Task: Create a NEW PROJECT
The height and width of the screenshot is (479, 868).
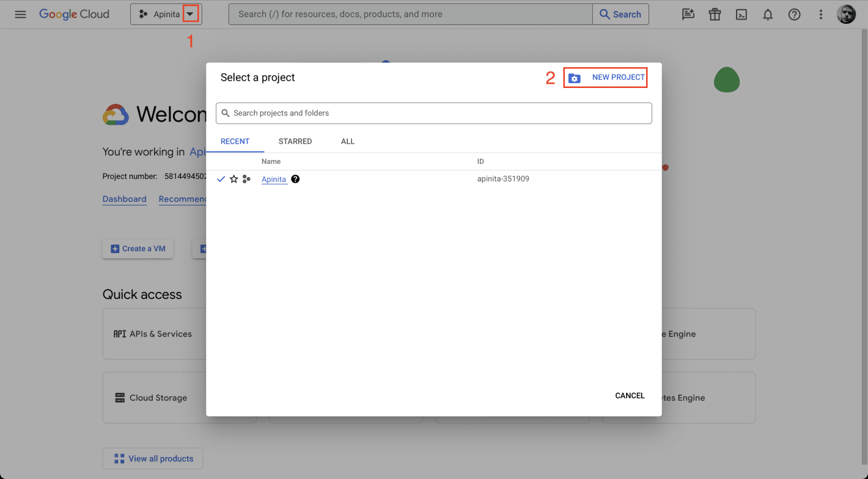Action: coord(605,77)
